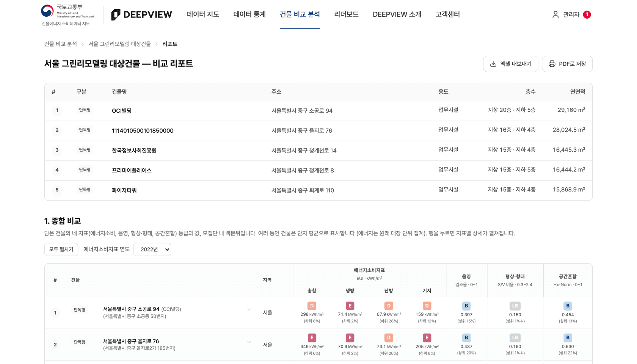The width and height of the screenshot is (637, 364).
Task: Click 지상 16층 · 지하 4층 cell
Action: point(512,130)
